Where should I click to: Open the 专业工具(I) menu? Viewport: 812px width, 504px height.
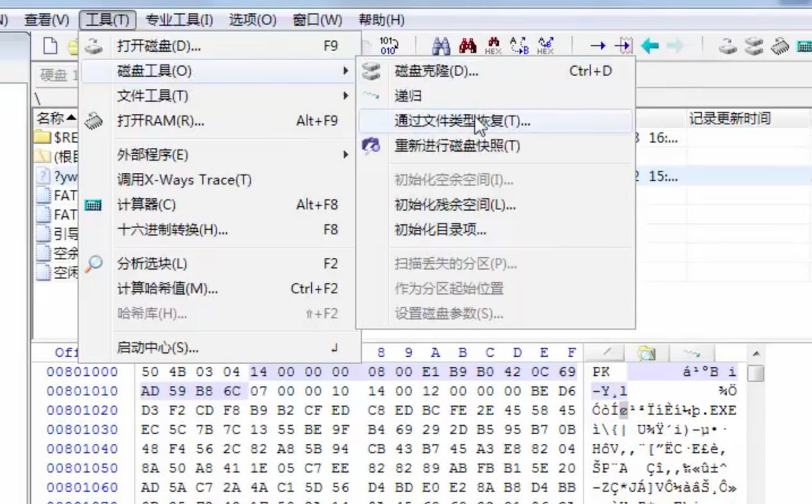click(x=179, y=20)
